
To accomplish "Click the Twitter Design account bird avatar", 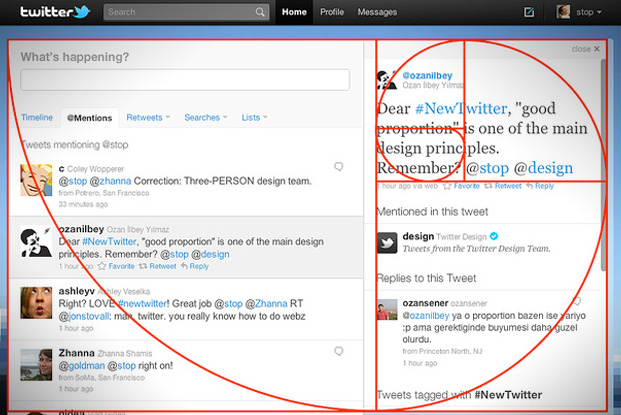I will (x=387, y=242).
